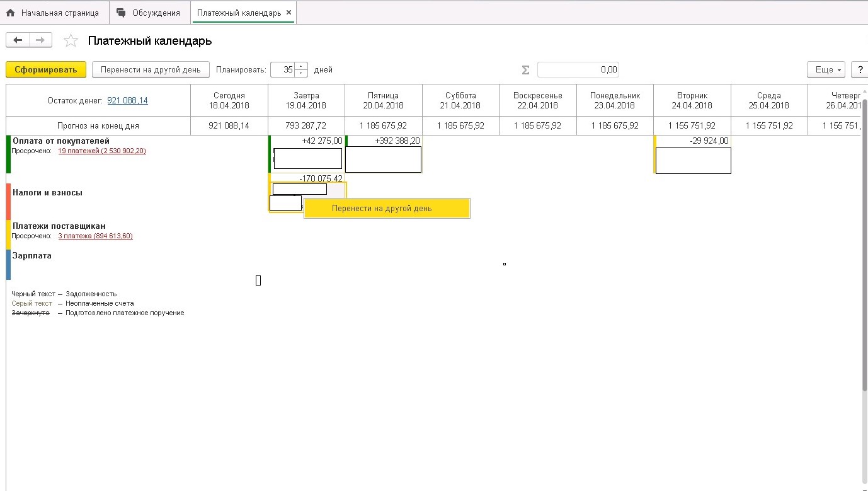Click the red marker beside Налоги и взносы
Screen dimensions: 868x491
[x=8, y=201]
